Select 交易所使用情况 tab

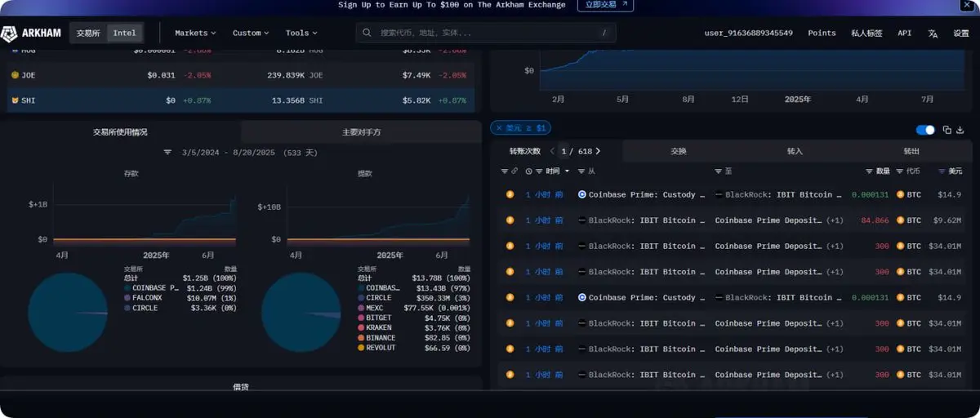120,131
